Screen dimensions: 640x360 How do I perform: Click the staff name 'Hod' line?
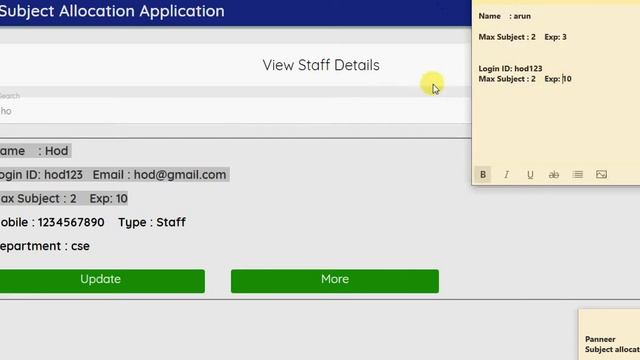35,151
